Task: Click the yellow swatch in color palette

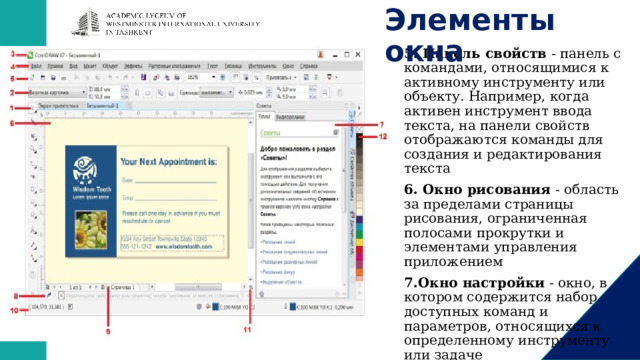Action: tap(360, 242)
